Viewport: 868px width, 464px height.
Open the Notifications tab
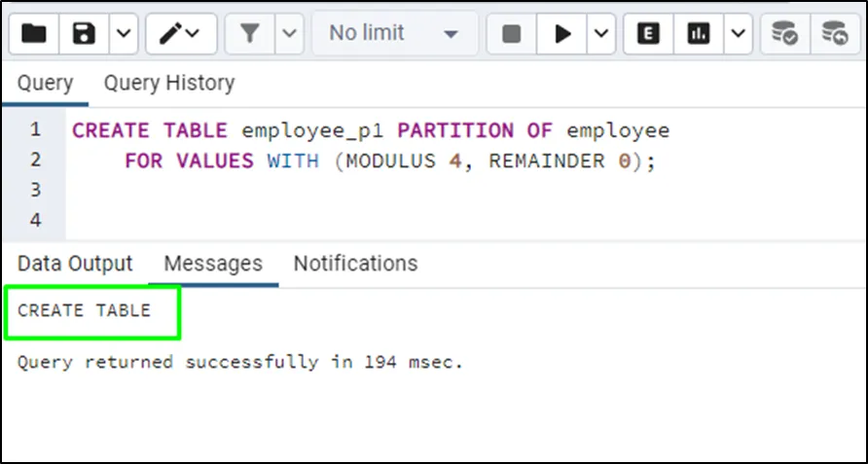[x=355, y=264]
